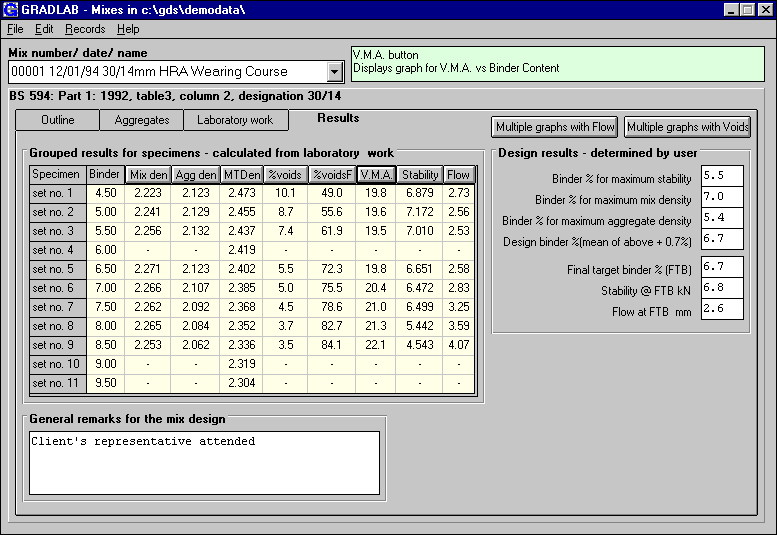Image resolution: width=777 pixels, height=535 pixels.
Task: Open the Records menu
Action: pos(85,29)
